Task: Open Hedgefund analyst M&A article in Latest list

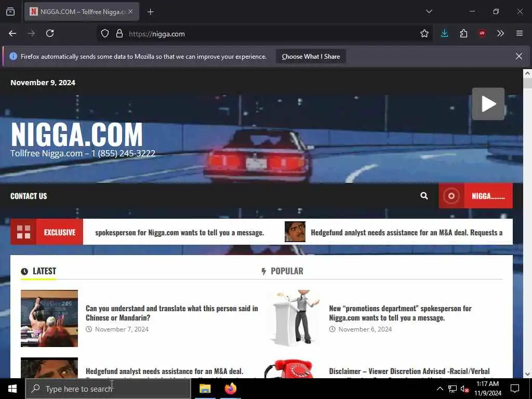Action: pos(165,371)
